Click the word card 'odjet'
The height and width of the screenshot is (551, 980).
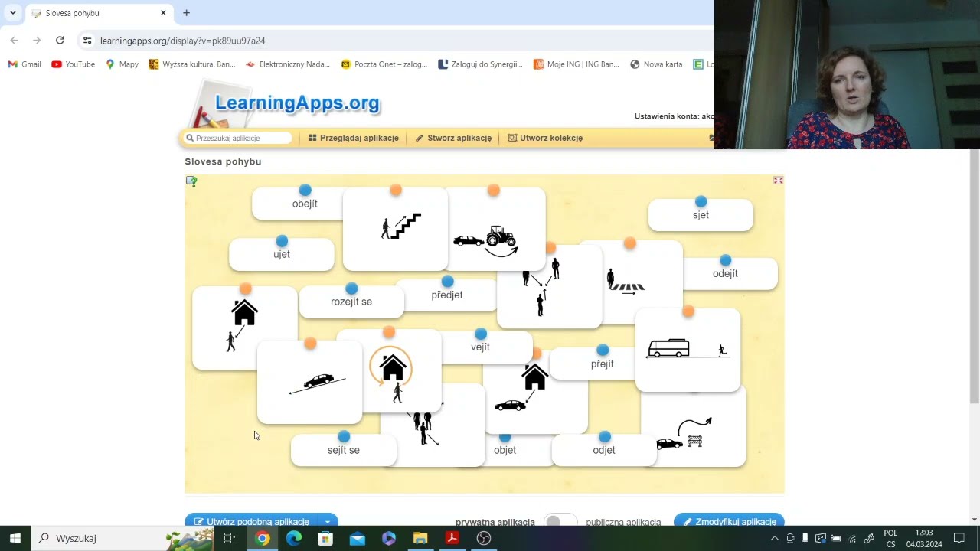tap(604, 450)
